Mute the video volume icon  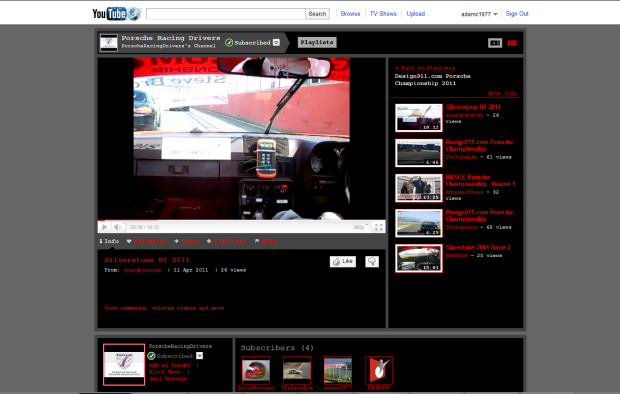click(117, 227)
